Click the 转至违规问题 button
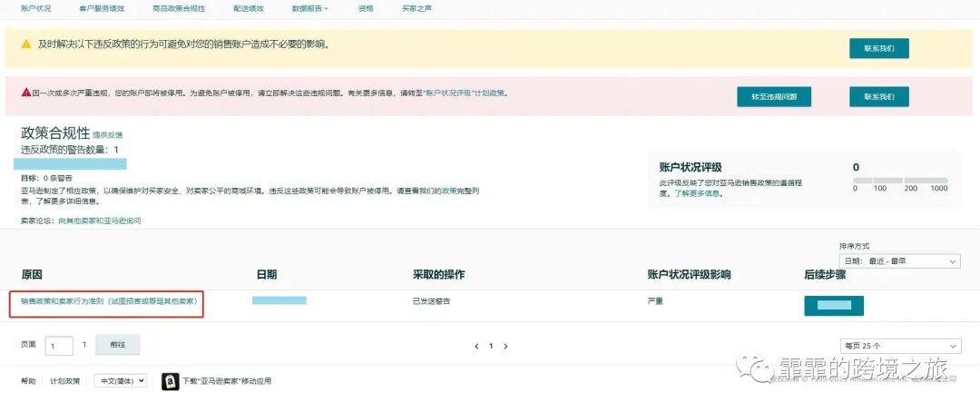The height and width of the screenshot is (412, 980). (x=774, y=97)
